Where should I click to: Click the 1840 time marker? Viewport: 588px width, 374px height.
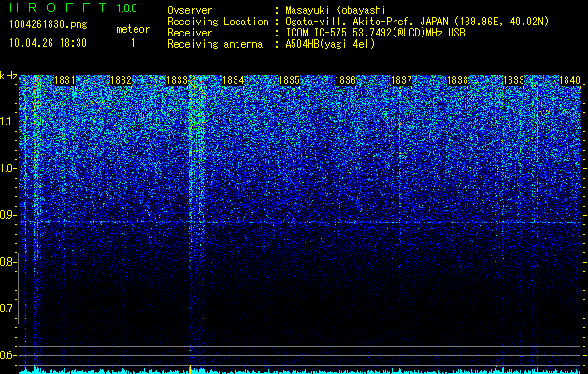point(569,80)
